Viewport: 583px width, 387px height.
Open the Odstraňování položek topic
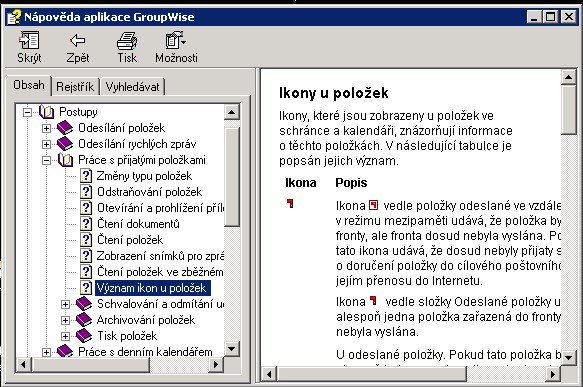[x=149, y=192]
